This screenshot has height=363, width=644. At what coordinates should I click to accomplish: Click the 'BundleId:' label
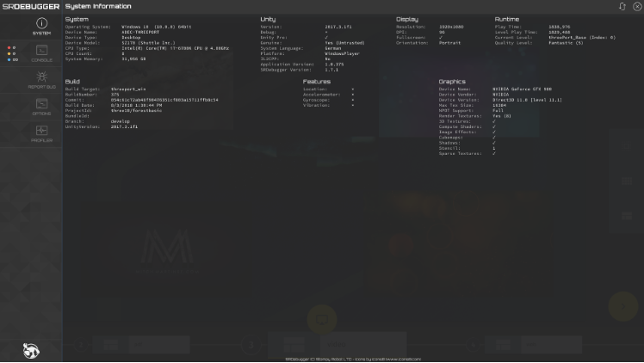pyautogui.click(x=77, y=116)
